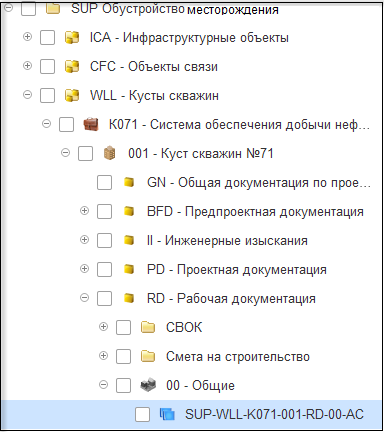The height and width of the screenshot is (432, 384).
Task: Select K071 - Система обеспечения добычи label
Action: click(x=239, y=124)
